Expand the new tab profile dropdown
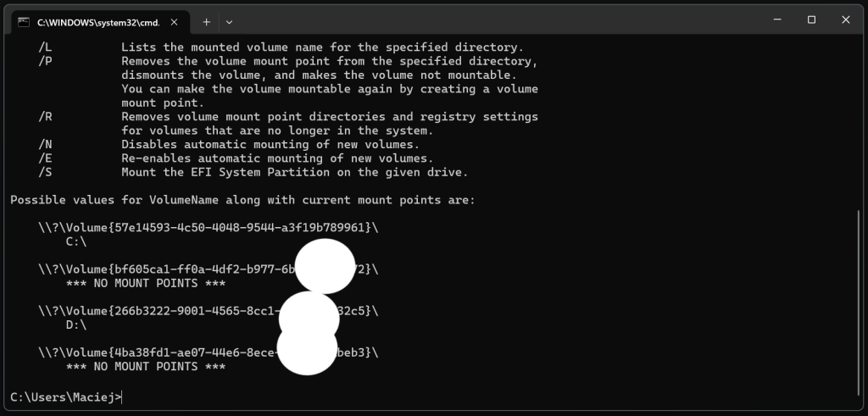The height and width of the screenshot is (416, 868). pyautogui.click(x=229, y=22)
